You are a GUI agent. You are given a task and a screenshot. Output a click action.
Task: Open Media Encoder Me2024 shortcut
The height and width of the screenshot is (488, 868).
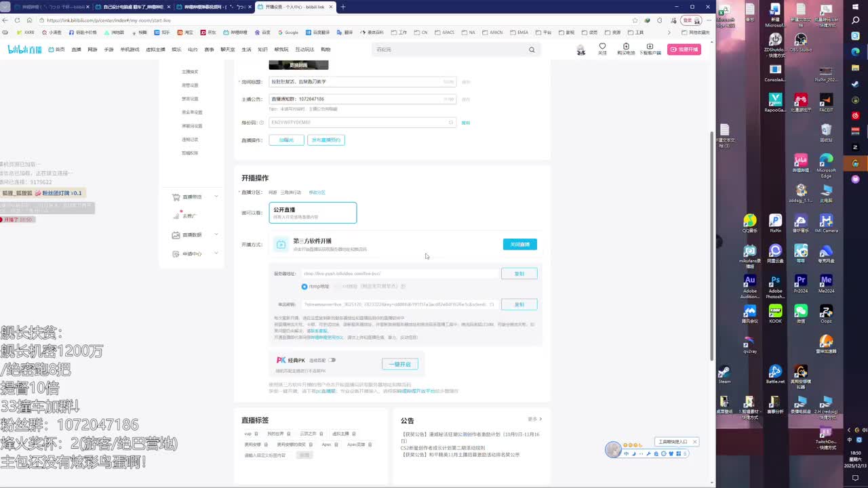point(826,283)
